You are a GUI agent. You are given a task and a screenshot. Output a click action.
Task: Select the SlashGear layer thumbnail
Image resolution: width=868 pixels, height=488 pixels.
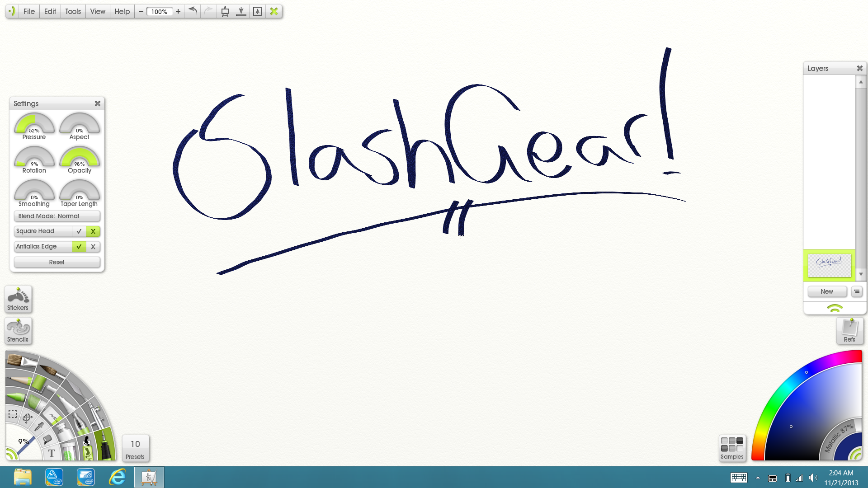[829, 265]
